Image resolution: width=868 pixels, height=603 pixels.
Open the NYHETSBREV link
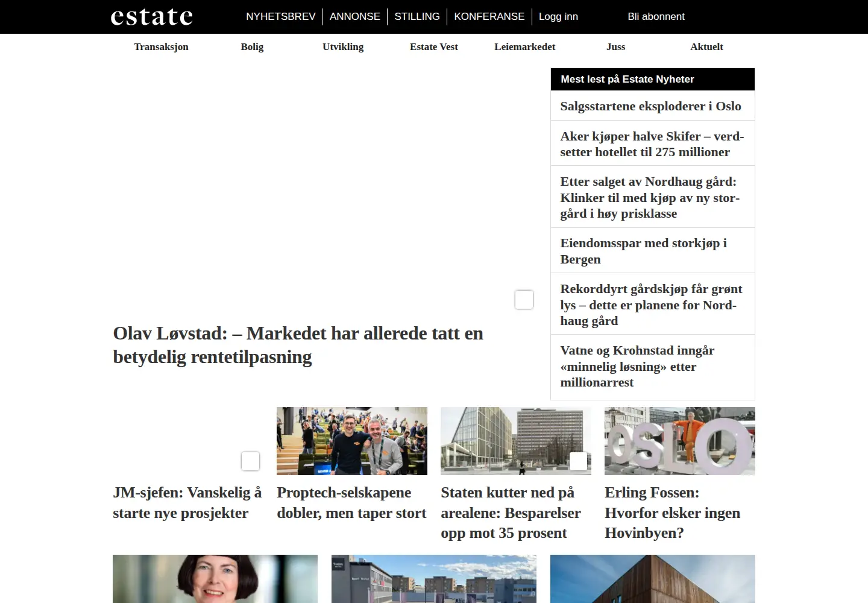pos(281,16)
